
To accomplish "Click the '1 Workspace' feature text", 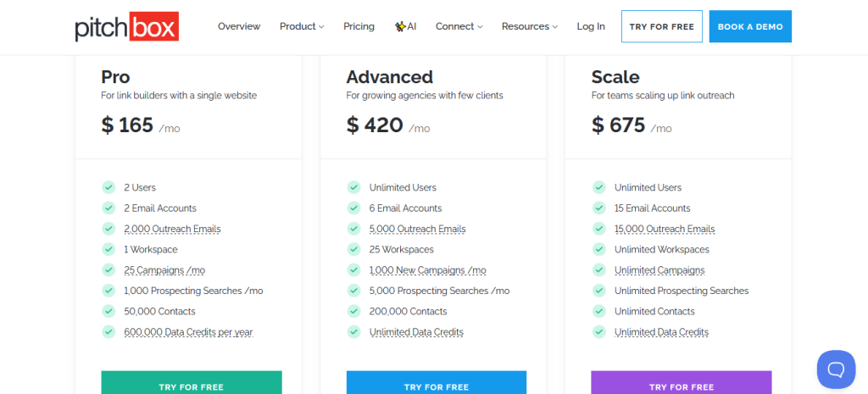I will tap(151, 250).
